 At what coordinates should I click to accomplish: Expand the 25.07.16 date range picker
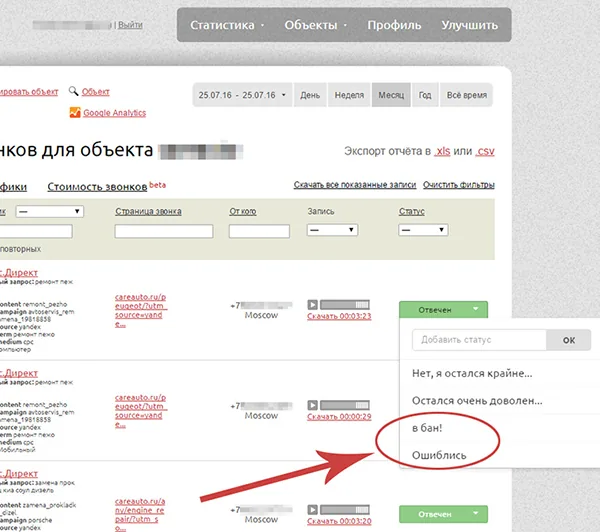click(242, 95)
